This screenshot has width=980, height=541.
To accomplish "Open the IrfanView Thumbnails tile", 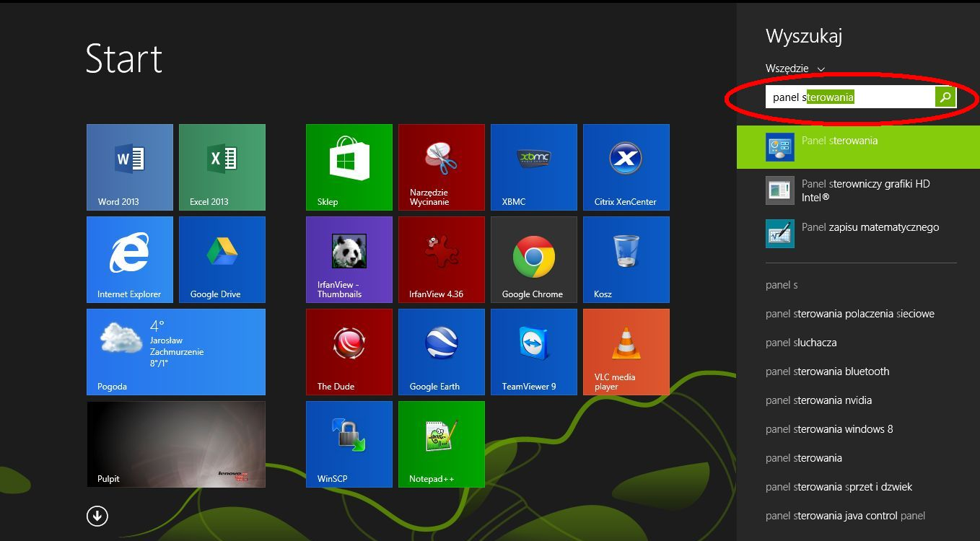I will (x=349, y=260).
